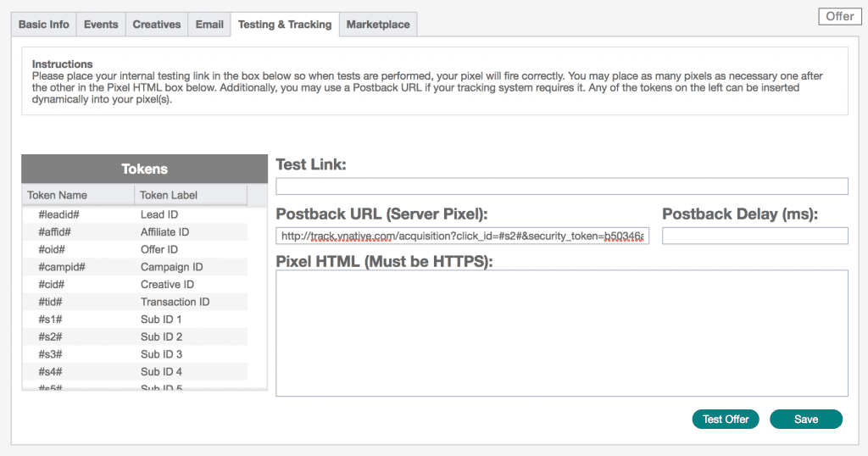Open the Creatives tab

point(157,25)
